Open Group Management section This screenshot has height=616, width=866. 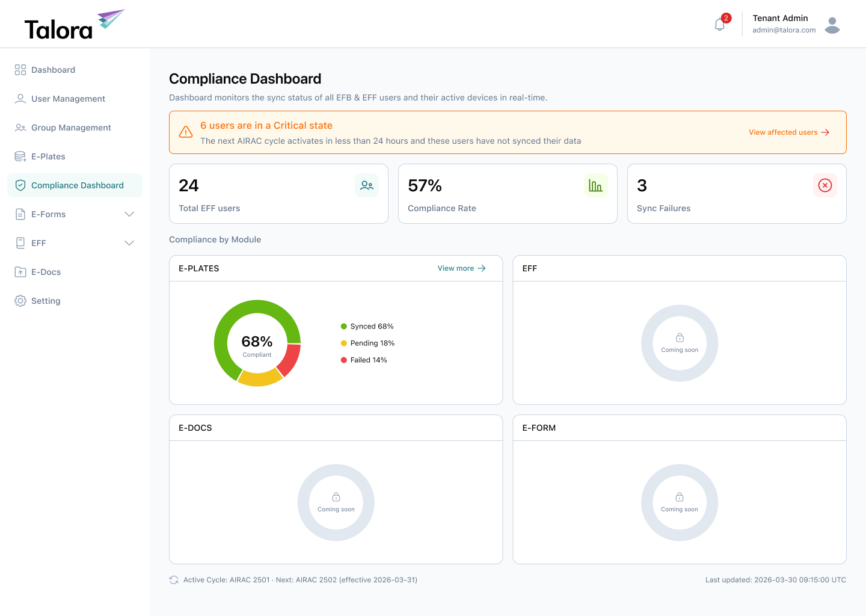75,128
